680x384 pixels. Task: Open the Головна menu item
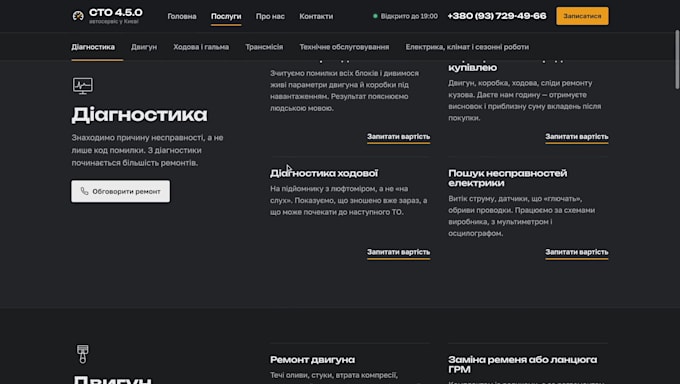click(182, 16)
